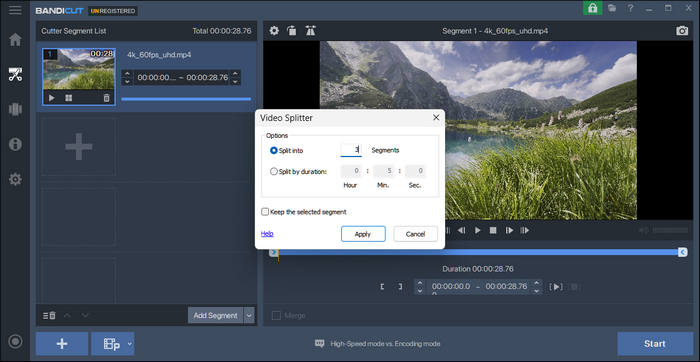The width and height of the screenshot is (700, 362).
Task: Open preview settings gear icon
Action: 274,31
